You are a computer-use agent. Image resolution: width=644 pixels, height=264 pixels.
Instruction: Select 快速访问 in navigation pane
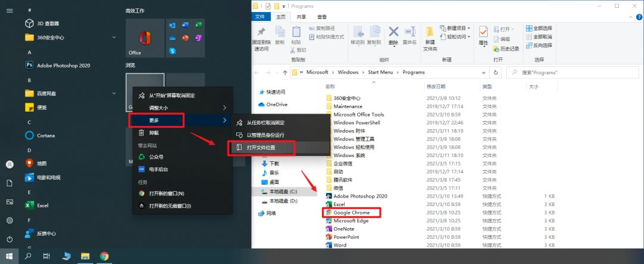pos(271,92)
